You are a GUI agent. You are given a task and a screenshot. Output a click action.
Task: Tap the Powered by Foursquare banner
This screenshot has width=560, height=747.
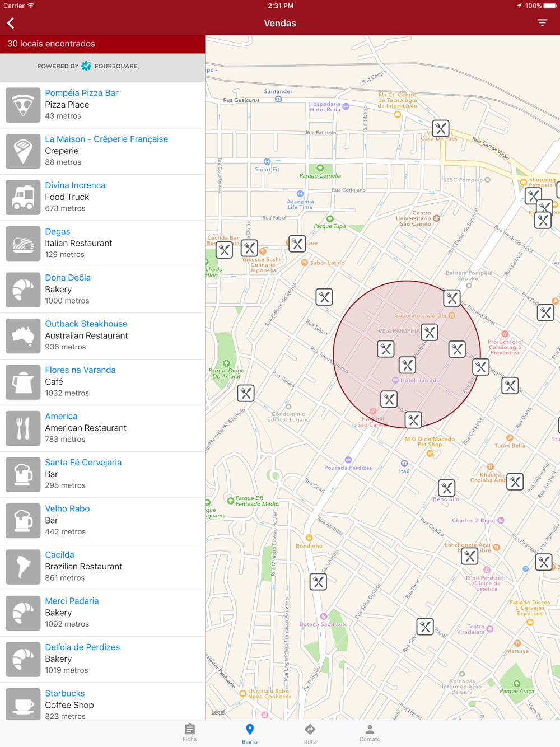[102, 68]
